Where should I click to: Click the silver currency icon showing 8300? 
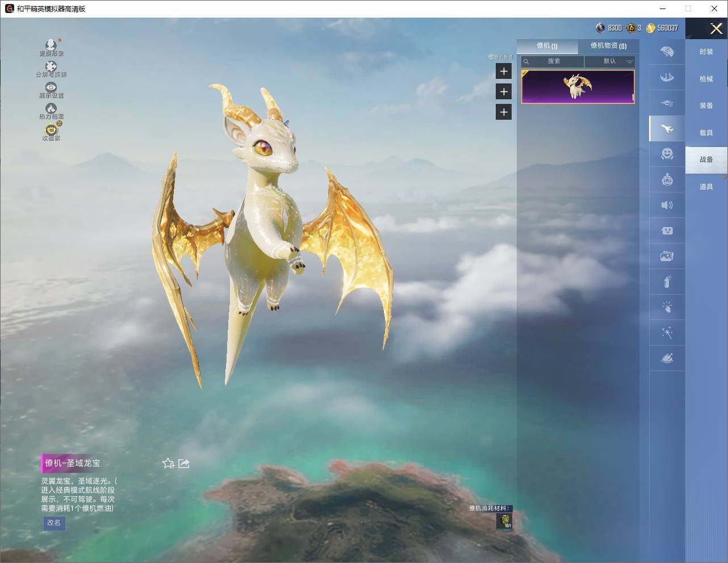tap(600, 28)
